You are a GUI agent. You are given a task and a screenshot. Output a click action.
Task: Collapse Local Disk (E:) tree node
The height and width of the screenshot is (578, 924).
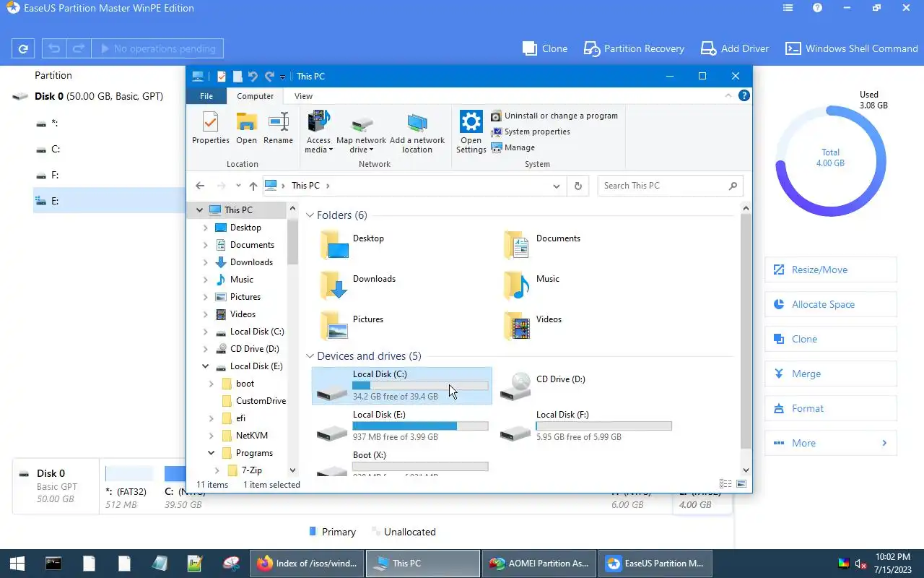[205, 366]
